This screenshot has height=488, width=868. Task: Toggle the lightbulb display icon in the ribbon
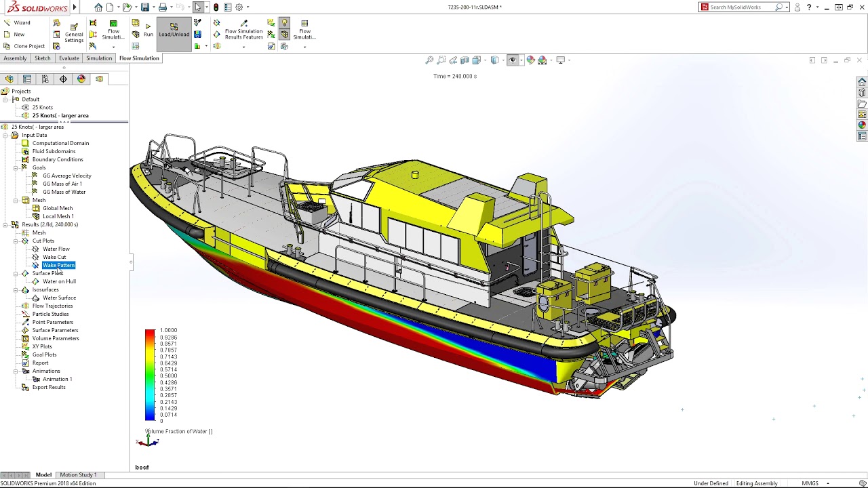(284, 22)
